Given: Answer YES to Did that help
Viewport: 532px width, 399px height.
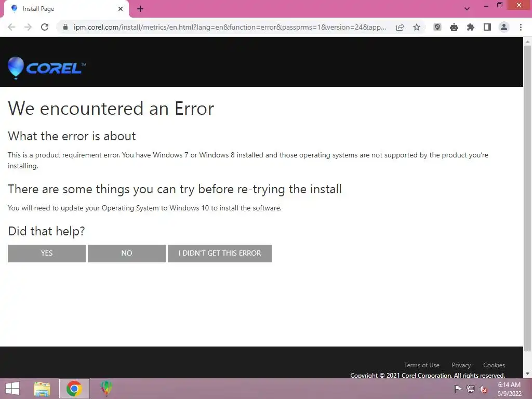Looking at the screenshot, I should click(47, 254).
